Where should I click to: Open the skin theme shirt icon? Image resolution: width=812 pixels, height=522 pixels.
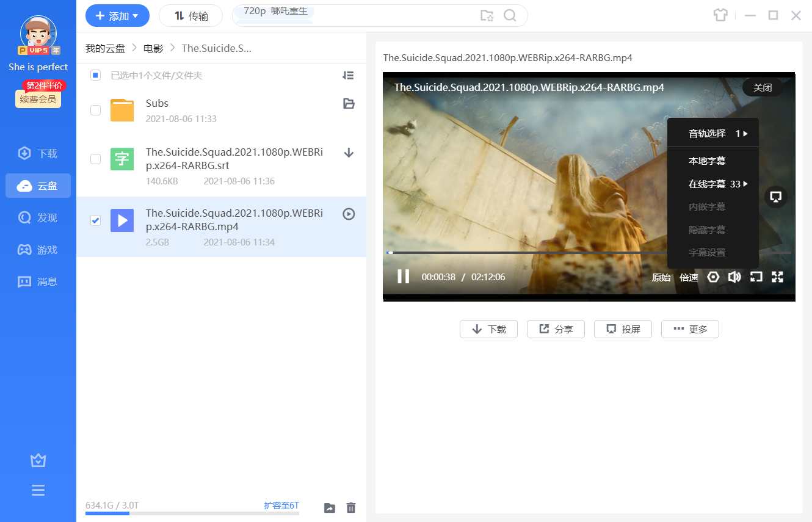[720, 15]
